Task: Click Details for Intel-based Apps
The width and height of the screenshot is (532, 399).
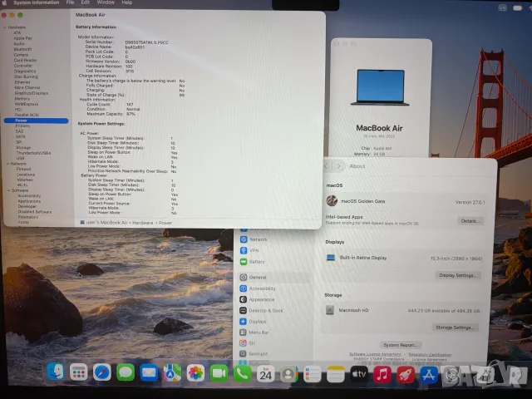Action: [x=470, y=221]
